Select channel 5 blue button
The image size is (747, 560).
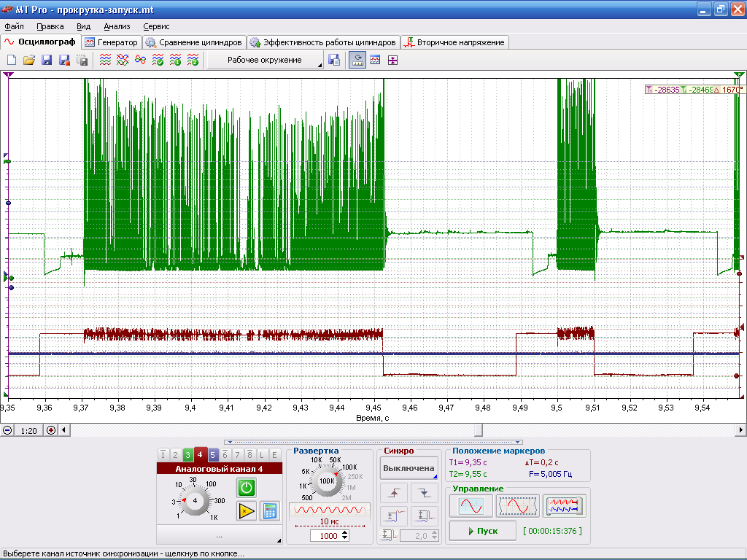coord(212,455)
